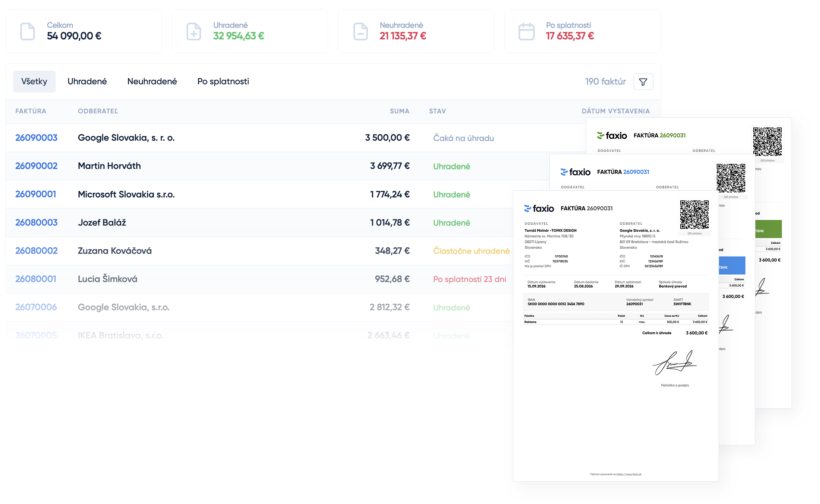Click the 190 faktúr count
Screen dimensions: 820x504
point(606,81)
